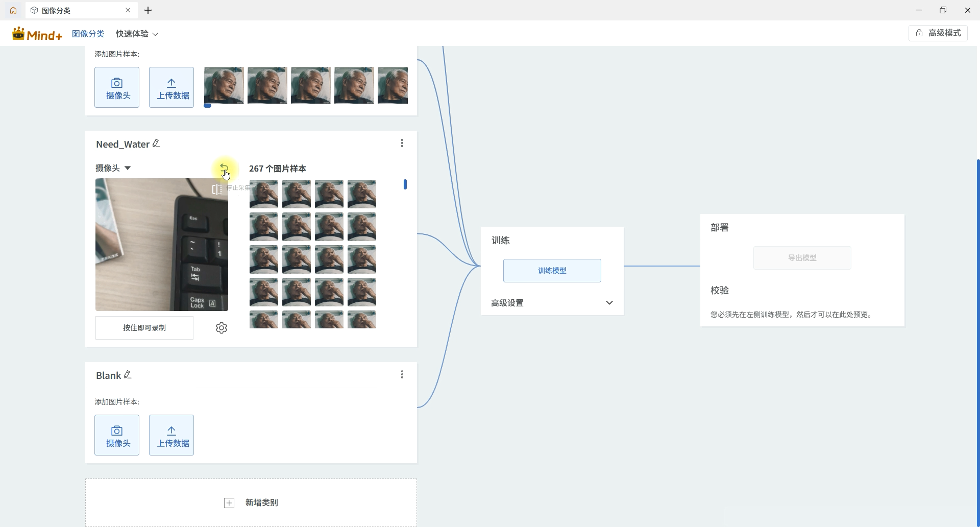Screen dimensions: 980x527
Task: Add a new class via 新增类别
Action: tap(251, 503)
